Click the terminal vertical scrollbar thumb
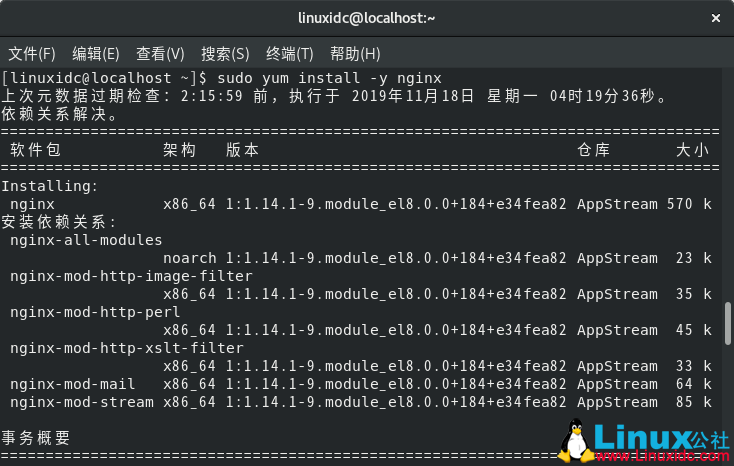The image size is (734, 466). click(728, 324)
